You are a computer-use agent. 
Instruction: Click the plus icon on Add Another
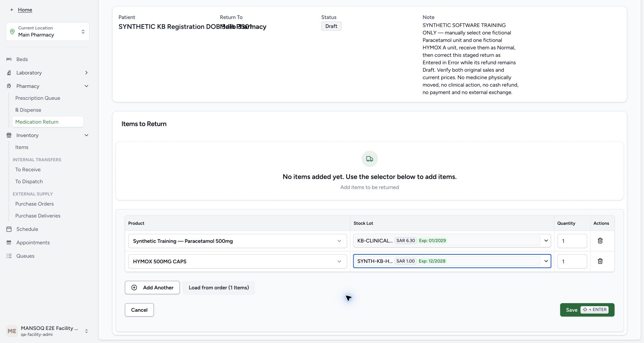(134, 288)
